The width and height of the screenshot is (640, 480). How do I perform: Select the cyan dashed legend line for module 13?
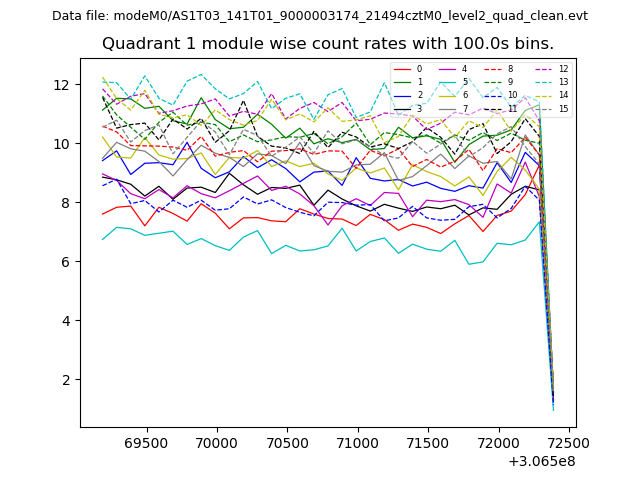pyautogui.click(x=543, y=82)
